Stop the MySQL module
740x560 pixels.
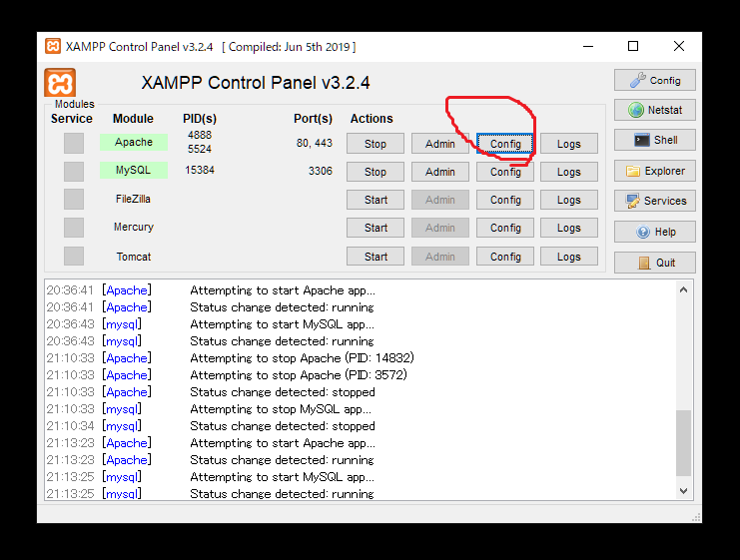click(x=375, y=172)
